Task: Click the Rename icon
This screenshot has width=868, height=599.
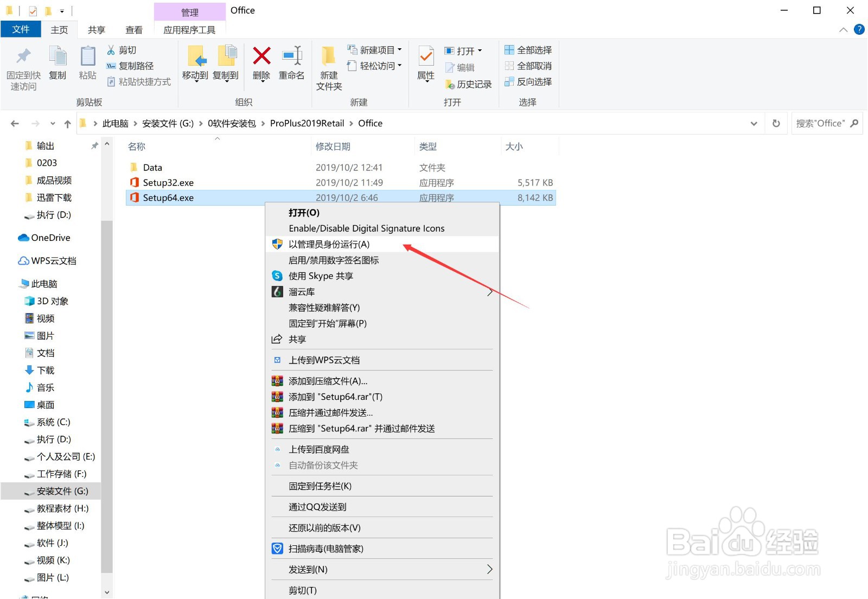Action: (x=292, y=55)
